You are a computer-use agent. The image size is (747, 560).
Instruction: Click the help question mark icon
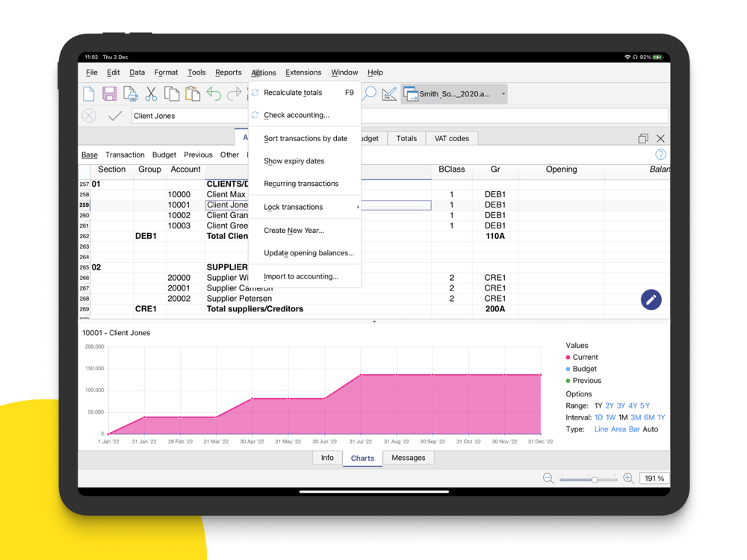pyautogui.click(x=660, y=155)
